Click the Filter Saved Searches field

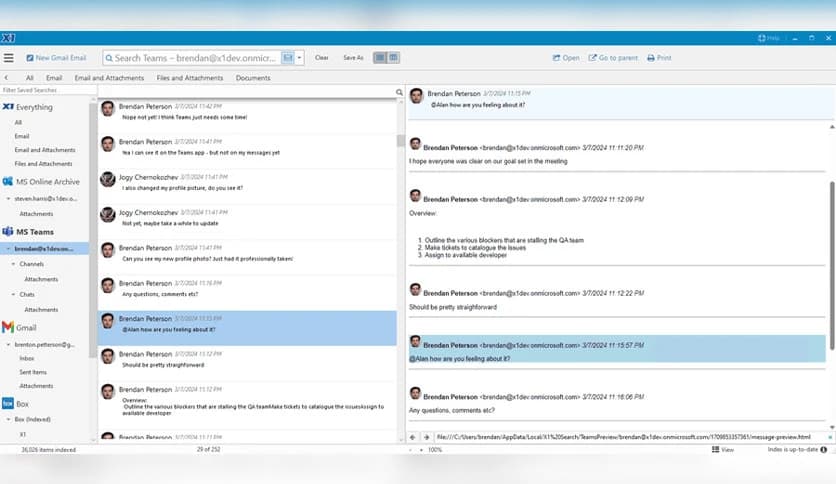[x=48, y=90]
